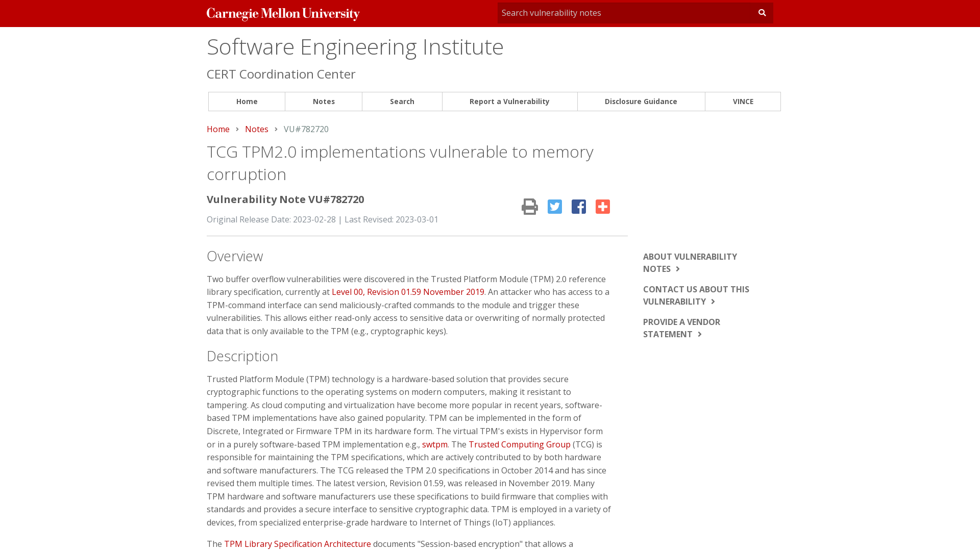Focus the Search vulnerability notes field
The height and width of the screenshot is (551, 980).
(625, 13)
